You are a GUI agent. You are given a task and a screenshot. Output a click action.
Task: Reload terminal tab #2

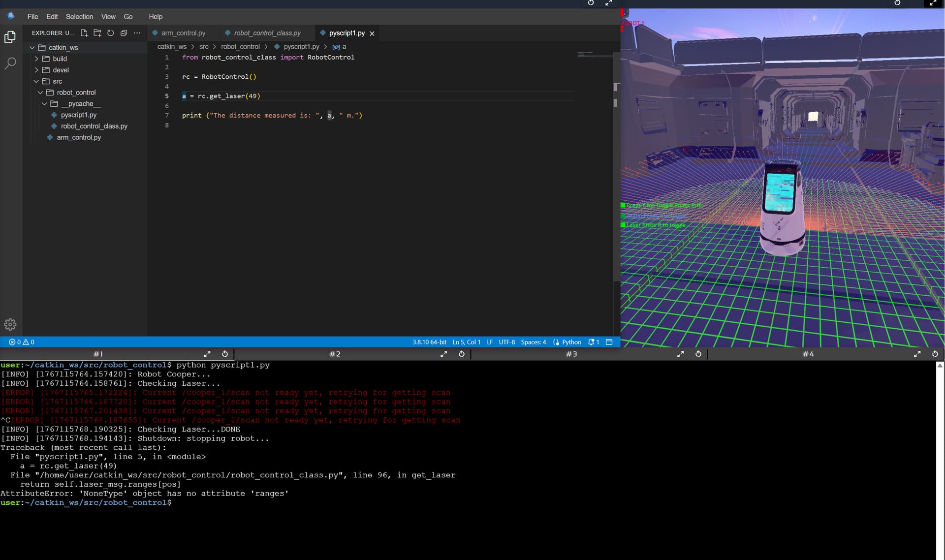pos(462,354)
